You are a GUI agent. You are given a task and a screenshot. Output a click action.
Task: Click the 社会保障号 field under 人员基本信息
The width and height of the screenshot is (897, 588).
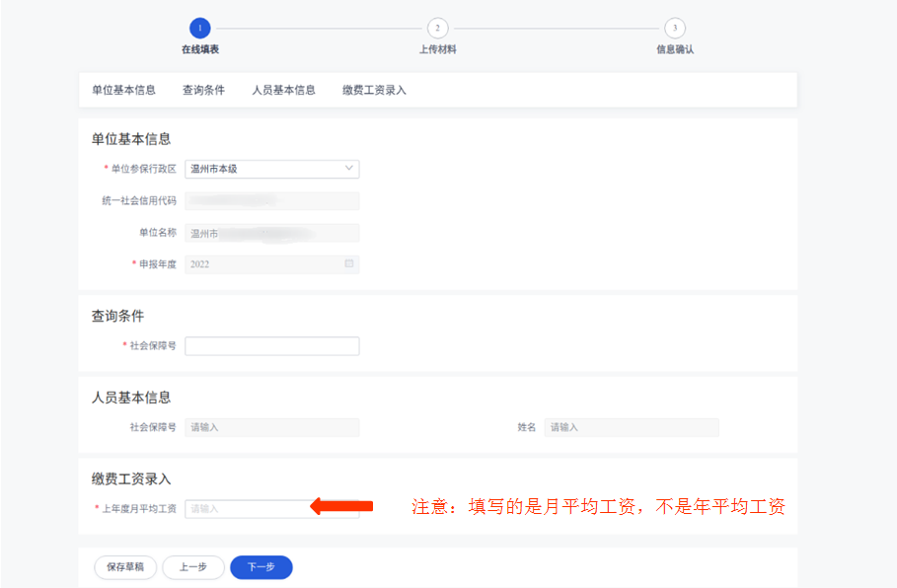click(x=272, y=427)
